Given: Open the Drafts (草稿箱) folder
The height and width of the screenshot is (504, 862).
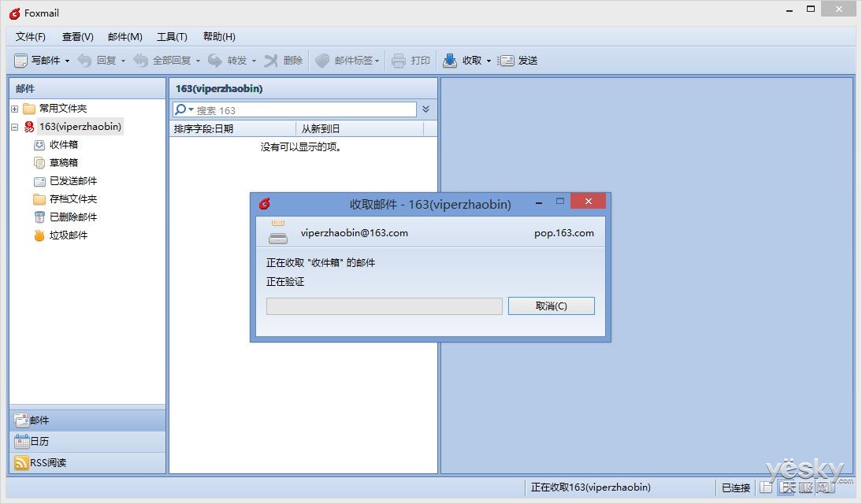Looking at the screenshot, I should click(x=64, y=163).
